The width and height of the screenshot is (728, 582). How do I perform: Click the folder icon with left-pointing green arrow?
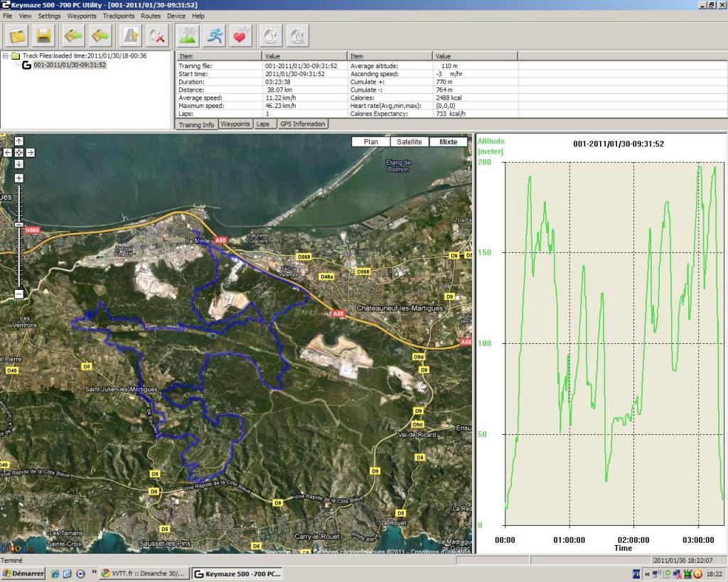click(x=74, y=36)
